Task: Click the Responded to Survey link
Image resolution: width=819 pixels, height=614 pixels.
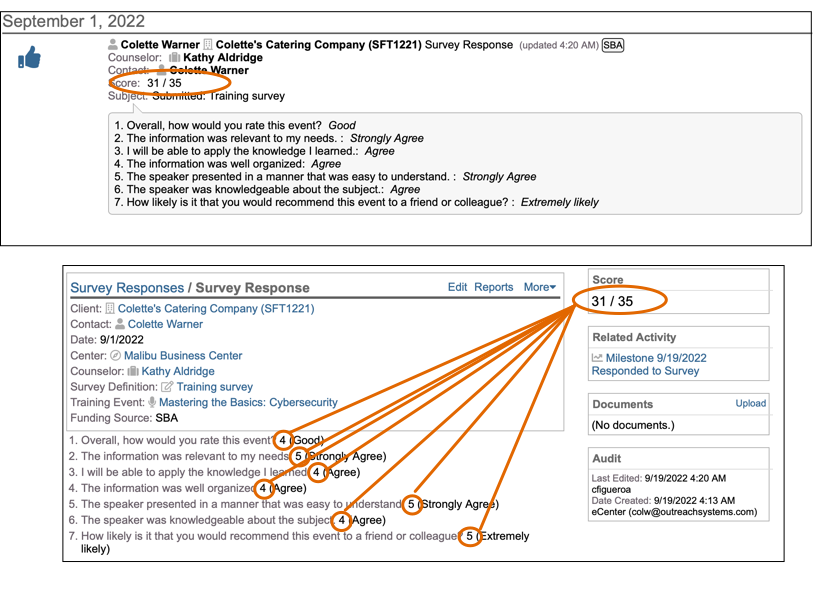Action: (647, 371)
